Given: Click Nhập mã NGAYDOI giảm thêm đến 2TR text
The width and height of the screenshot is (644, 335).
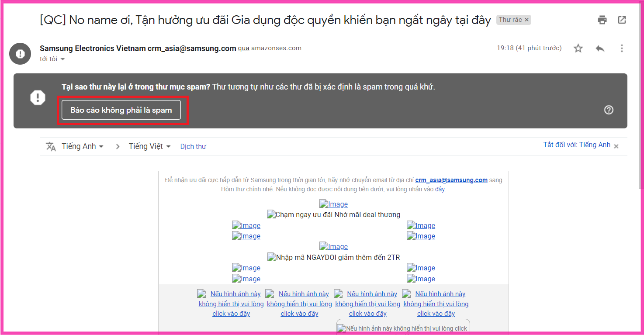Looking at the screenshot, I should coord(334,257).
